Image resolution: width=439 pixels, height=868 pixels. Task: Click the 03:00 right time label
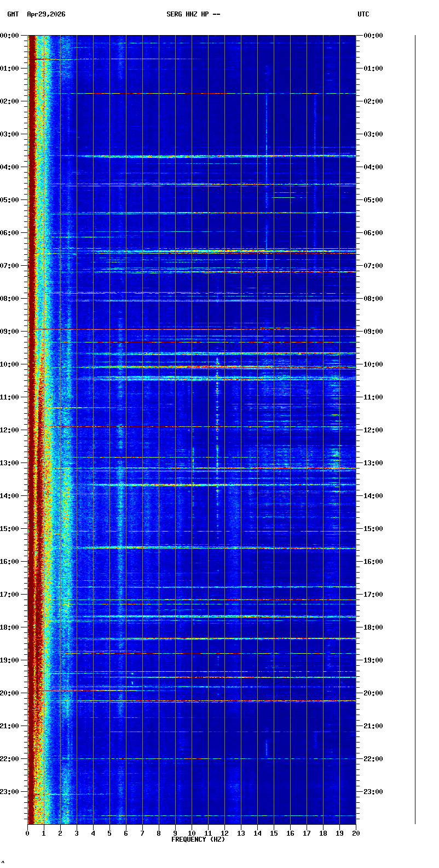tap(373, 134)
